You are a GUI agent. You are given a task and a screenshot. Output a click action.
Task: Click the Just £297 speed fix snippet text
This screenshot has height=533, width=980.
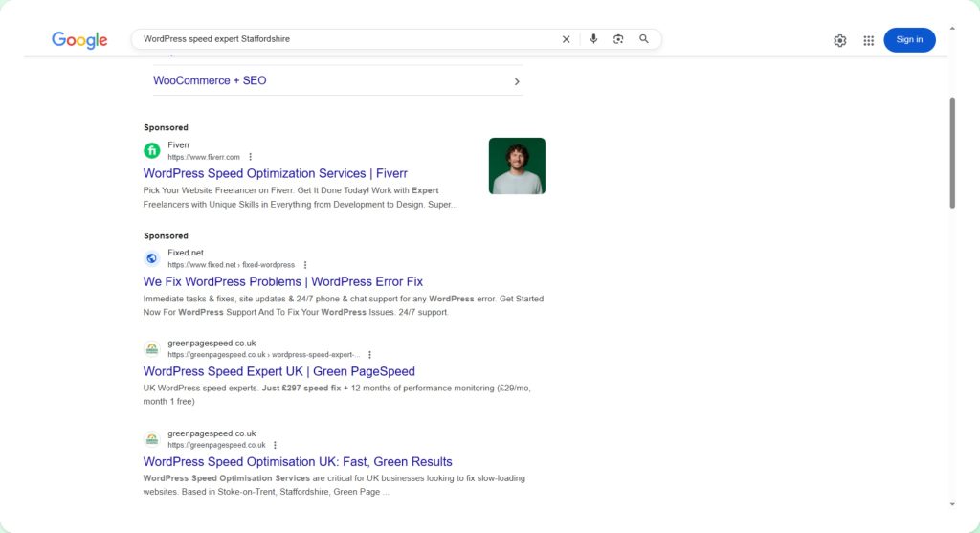(301, 389)
